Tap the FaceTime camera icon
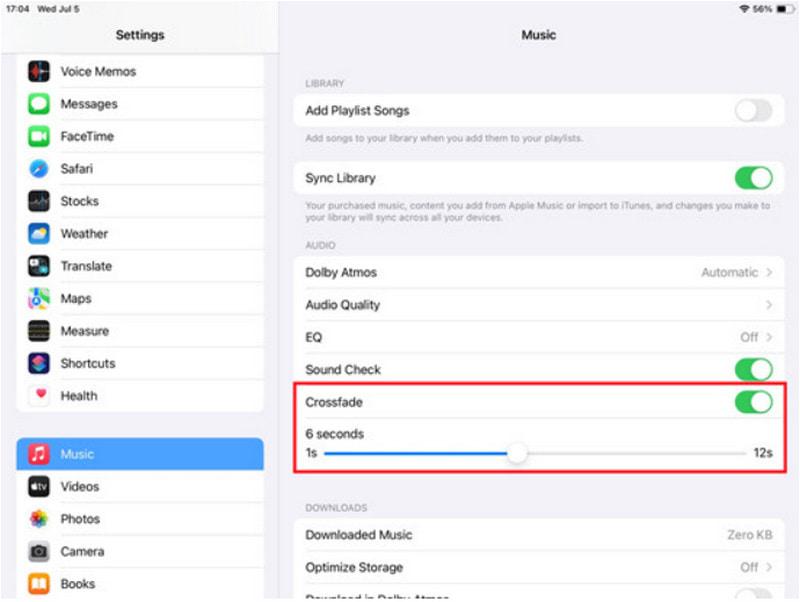The height and width of the screenshot is (602, 800). pyautogui.click(x=39, y=136)
